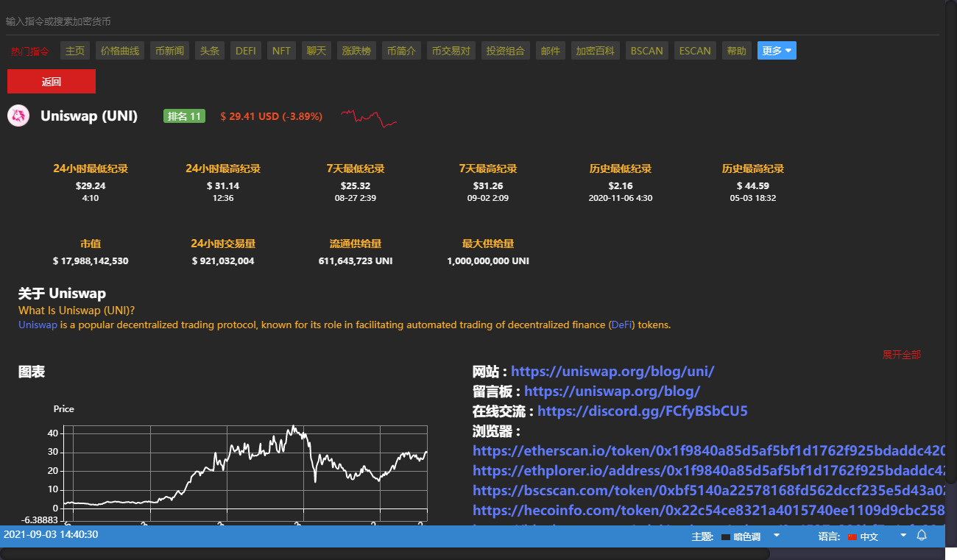Open the etherscan.io token explorer link
The image size is (957, 560).
tap(709, 451)
